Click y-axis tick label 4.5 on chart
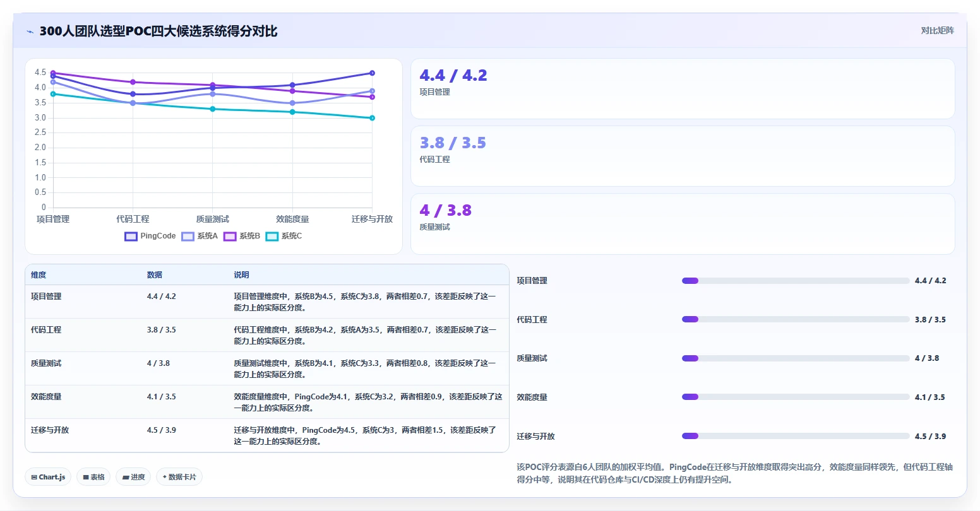The width and height of the screenshot is (980, 511). [x=40, y=73]
